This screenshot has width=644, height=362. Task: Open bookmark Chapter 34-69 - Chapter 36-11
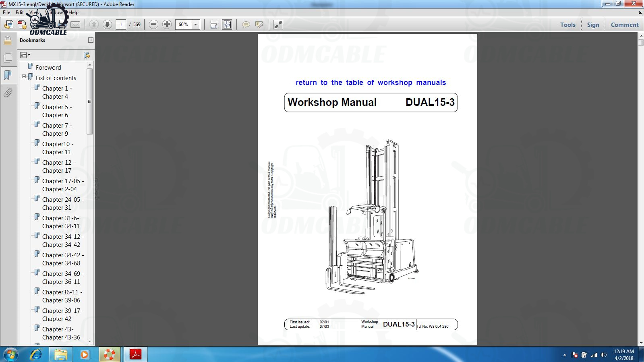(x=63, y=278)
